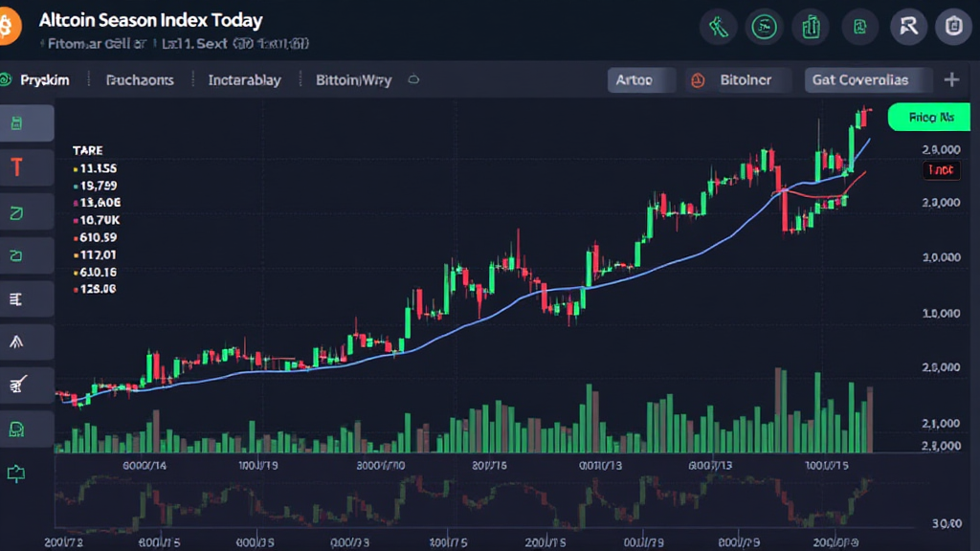Click the green clipboard icon in header
The width and height of the screenshot is (980, 551).
(812, 27)
